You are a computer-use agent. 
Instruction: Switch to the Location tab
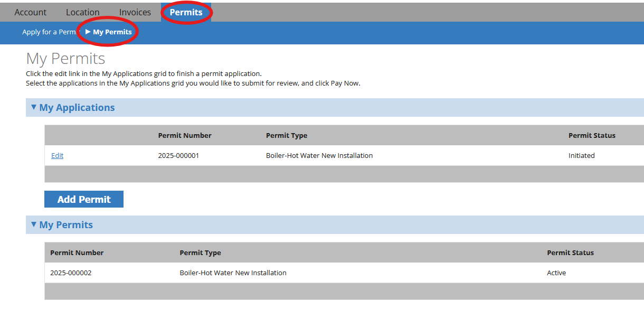82,12
